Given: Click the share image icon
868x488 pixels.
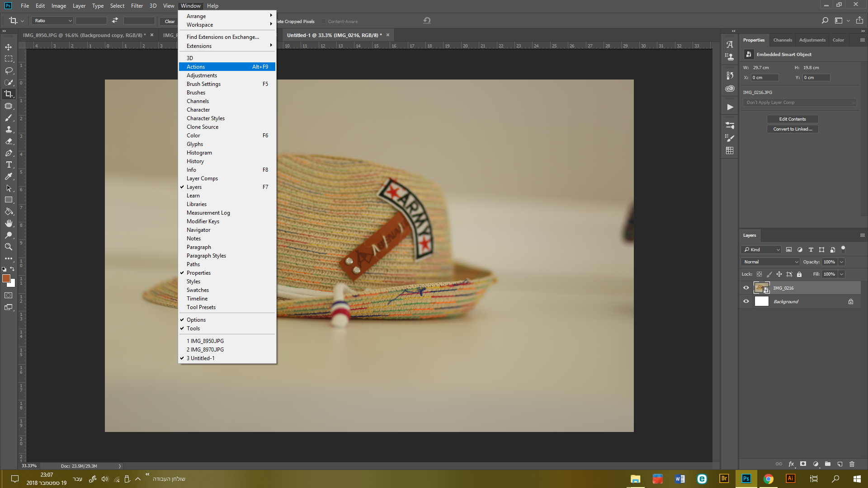Looking at the screenshot, I should (859, 20).
